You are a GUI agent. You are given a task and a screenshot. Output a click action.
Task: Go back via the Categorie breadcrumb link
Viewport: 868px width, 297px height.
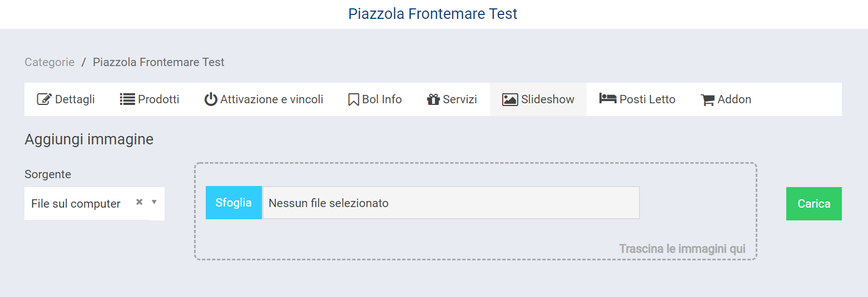49,62
